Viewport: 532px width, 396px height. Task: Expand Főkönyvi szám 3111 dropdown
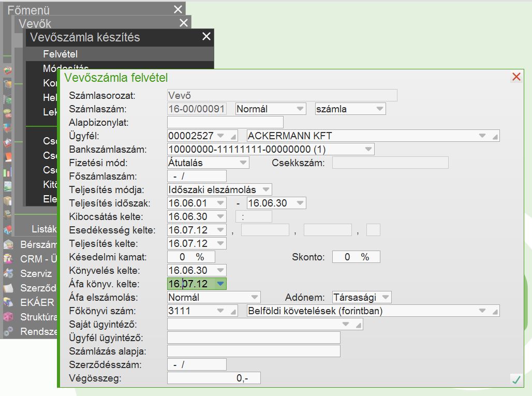point(220,311)
